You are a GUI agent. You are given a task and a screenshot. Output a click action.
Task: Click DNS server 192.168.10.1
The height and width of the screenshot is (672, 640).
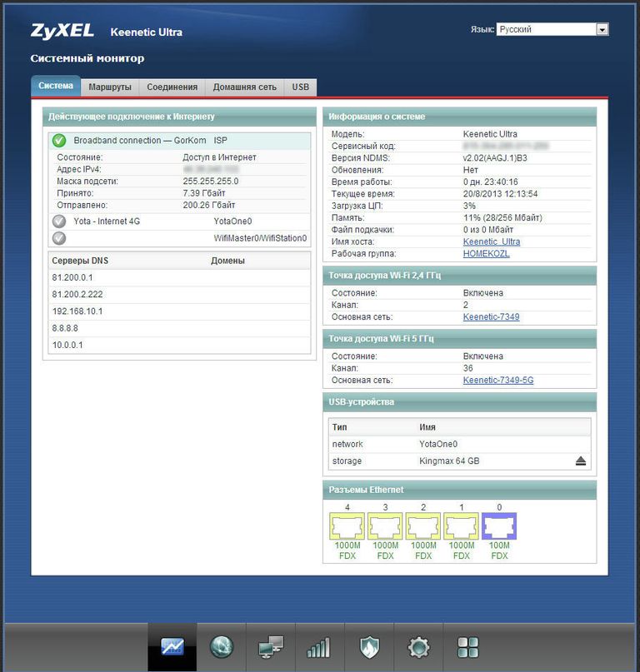coord(77,311)
